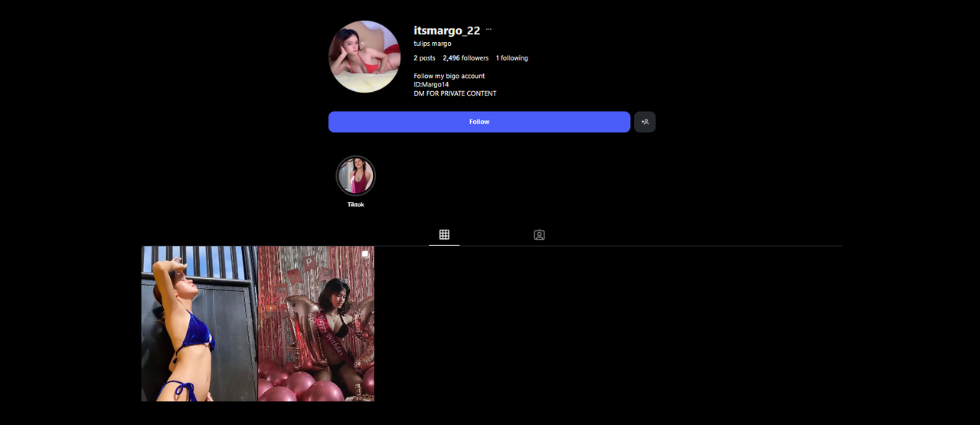Screen dimensions: 980x425
Task: View the profile picture
Action: (364, 57)
